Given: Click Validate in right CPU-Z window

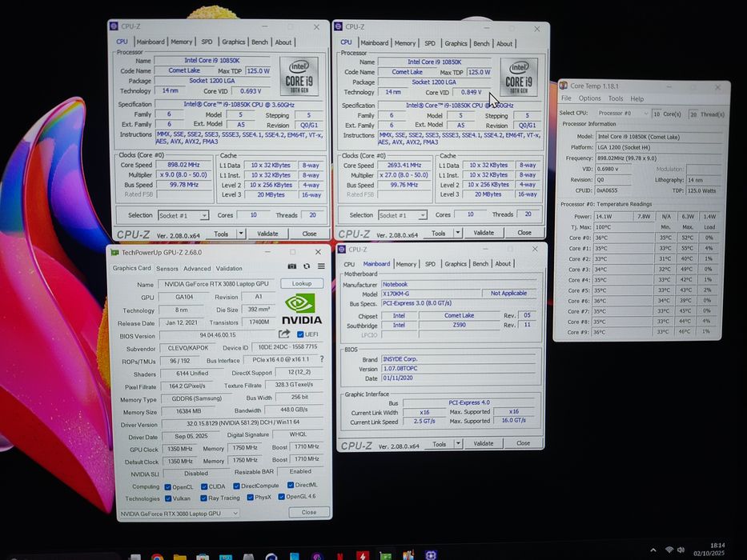Looking at the screenshot, I should (x=484, y=232).
